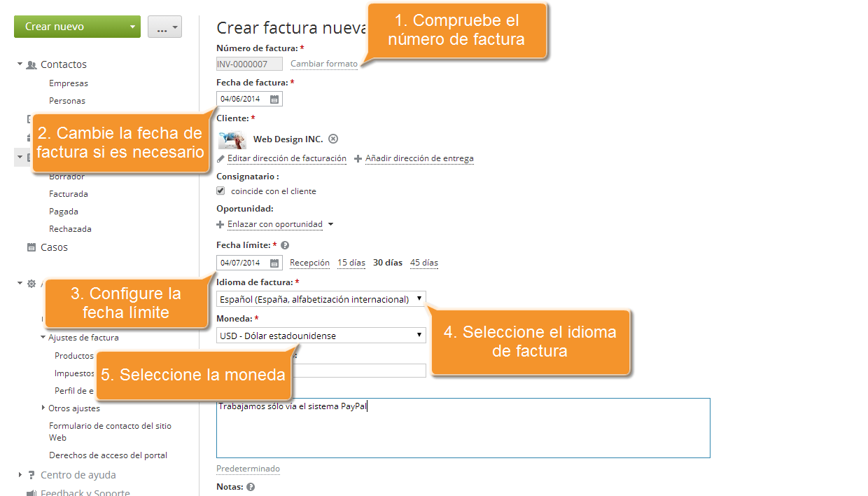Click the Cambiar formato link
The height and width of the screenshot is (496, 868).
(x=324, y=64)
